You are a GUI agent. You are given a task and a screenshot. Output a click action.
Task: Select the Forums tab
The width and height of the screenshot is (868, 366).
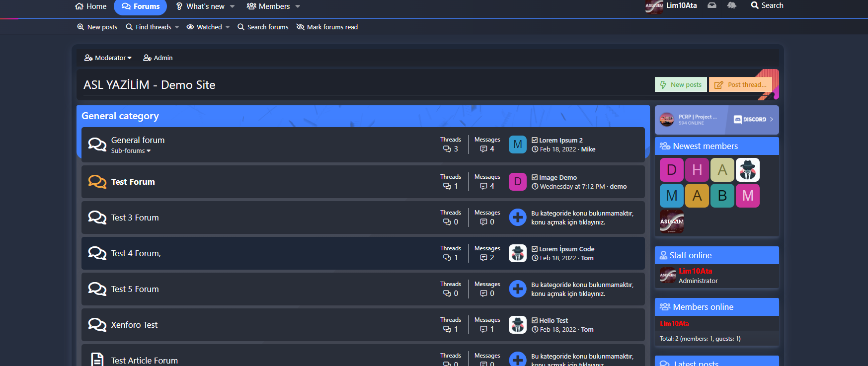coord(141,6)
